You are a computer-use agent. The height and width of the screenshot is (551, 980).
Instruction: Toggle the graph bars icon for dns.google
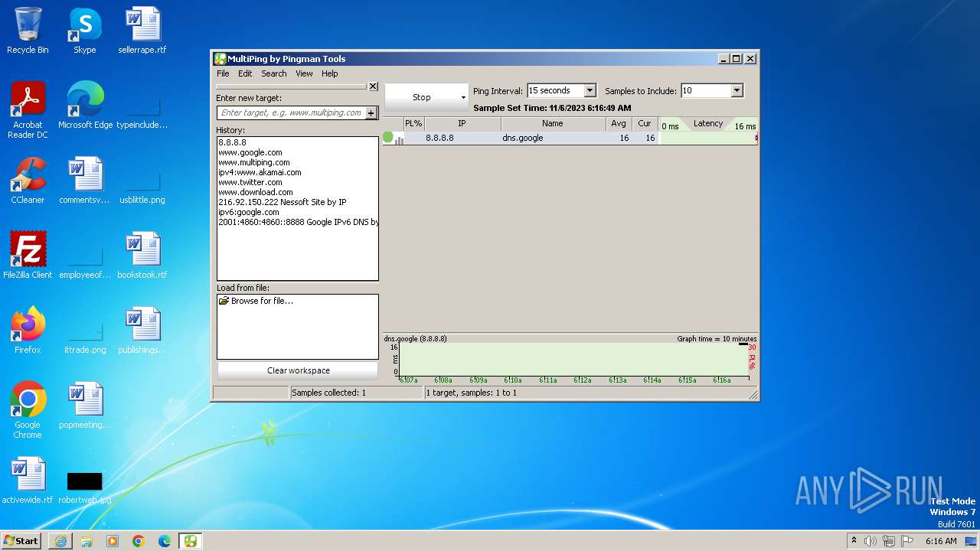click(399, 139)
